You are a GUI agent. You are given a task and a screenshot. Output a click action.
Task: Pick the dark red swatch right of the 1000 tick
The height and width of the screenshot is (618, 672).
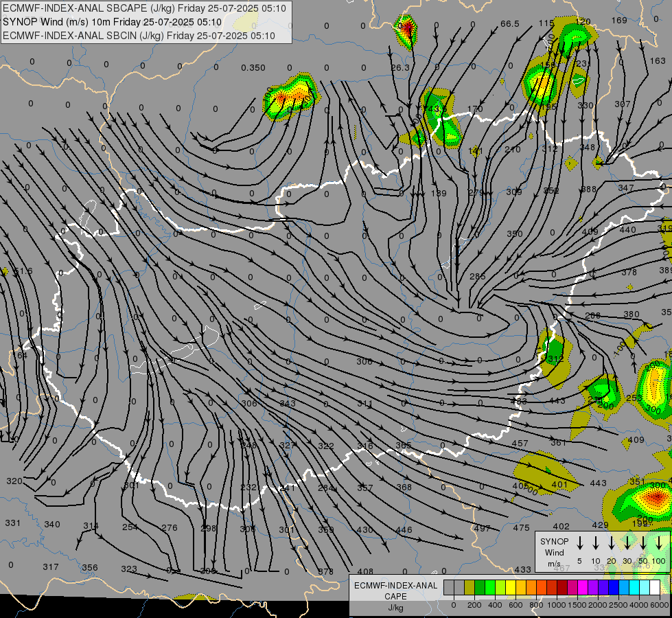point(562,588)
